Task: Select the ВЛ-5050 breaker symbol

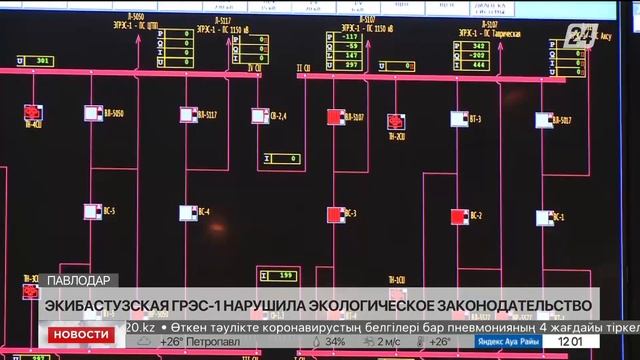Action: [x=93, y=113]
